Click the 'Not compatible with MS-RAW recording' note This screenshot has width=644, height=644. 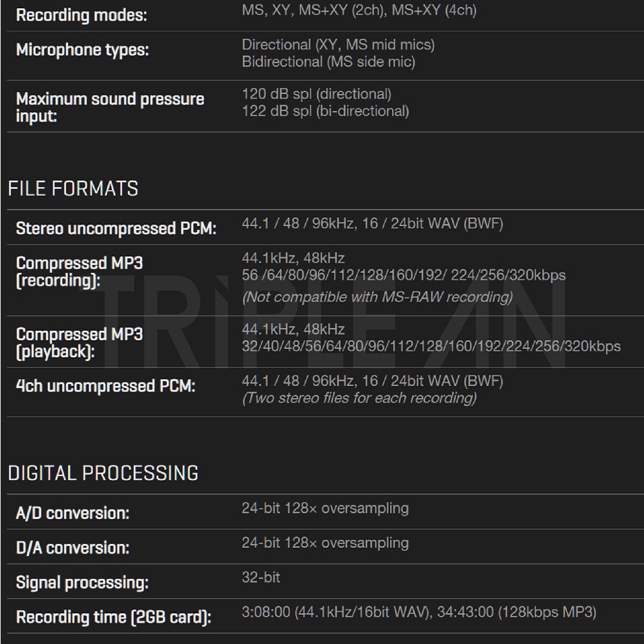point(377,297)
